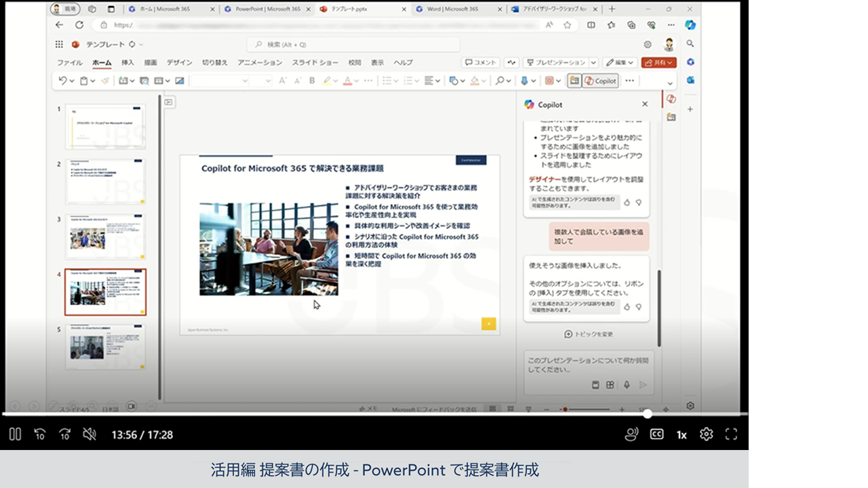Click トピックを変更 in Copilot
This screenshot has width=868, height=488.
(589, 334)
